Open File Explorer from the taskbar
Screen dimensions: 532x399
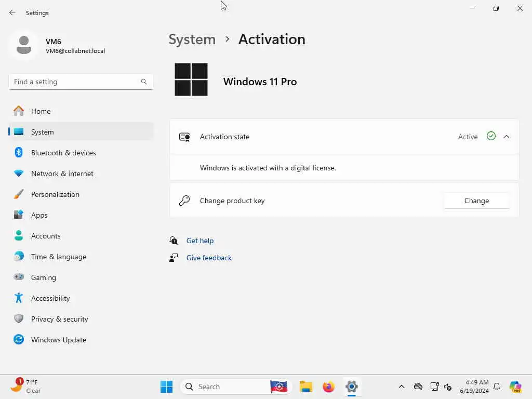click(x=305, y=387)
